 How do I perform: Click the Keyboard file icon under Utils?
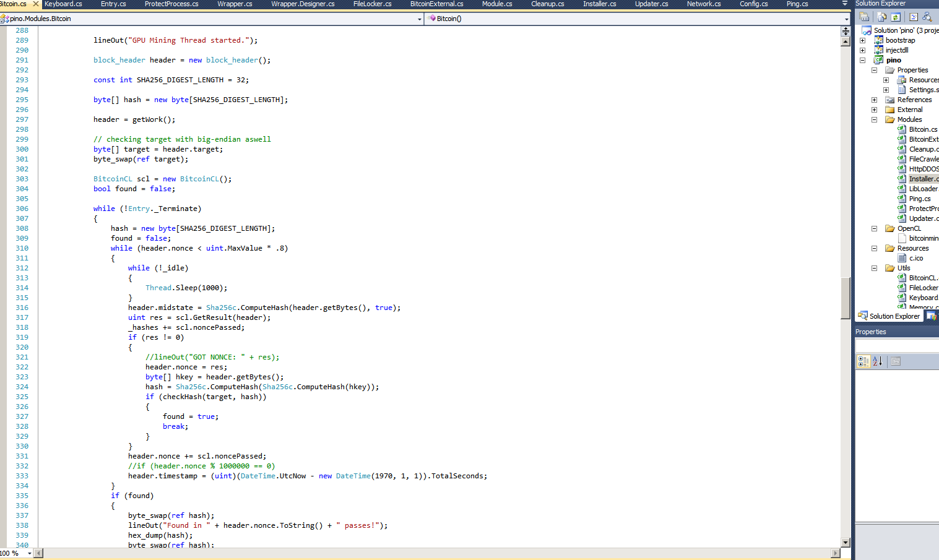pos(902,298)
